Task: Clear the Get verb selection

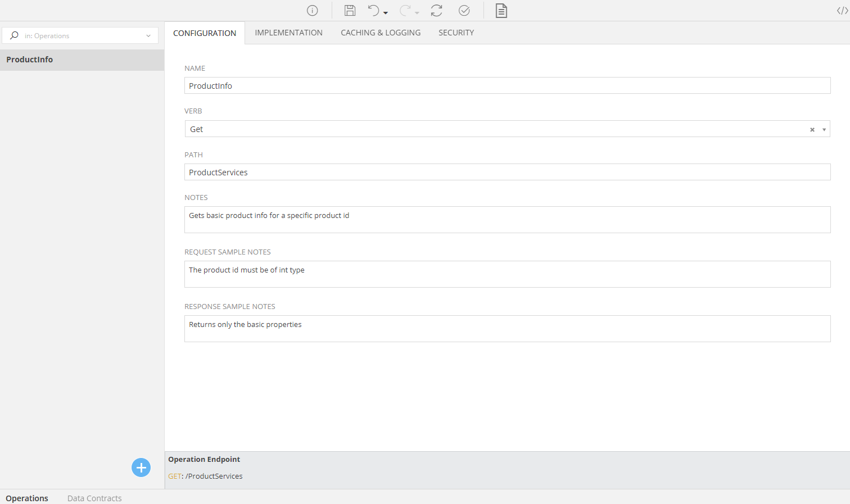Action: [x=812, y=130]
